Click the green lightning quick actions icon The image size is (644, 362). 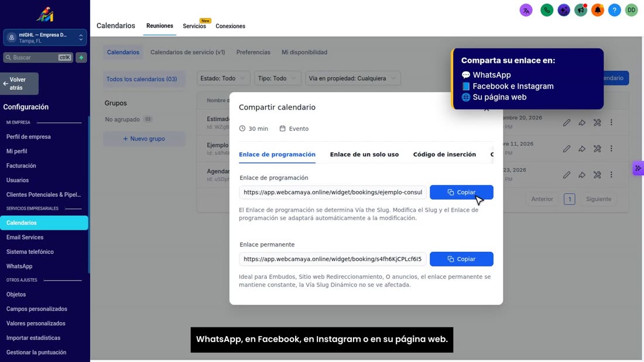point(81,57)
